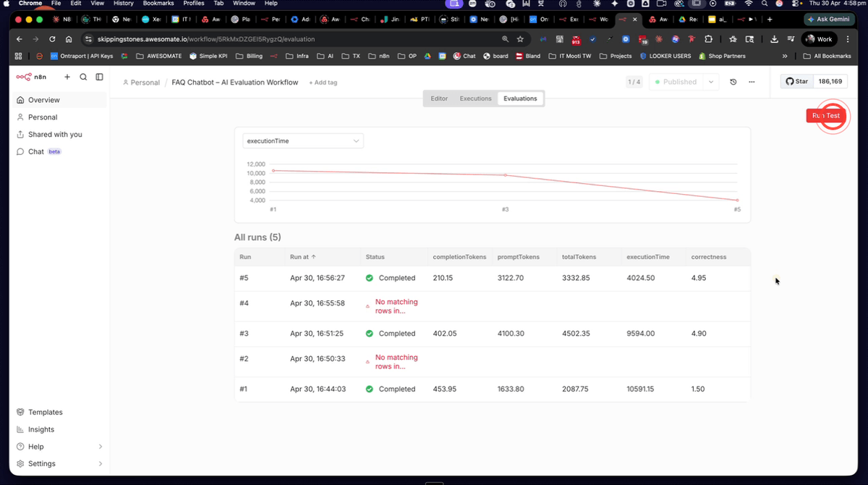Open run #3 row
The width and height of the screenshot is (868, 485).
[492, 334]
